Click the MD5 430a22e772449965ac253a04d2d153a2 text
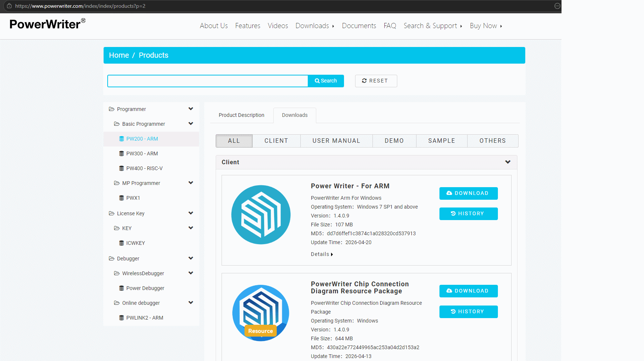Viewport: 644px width, 361px height. 365,347
